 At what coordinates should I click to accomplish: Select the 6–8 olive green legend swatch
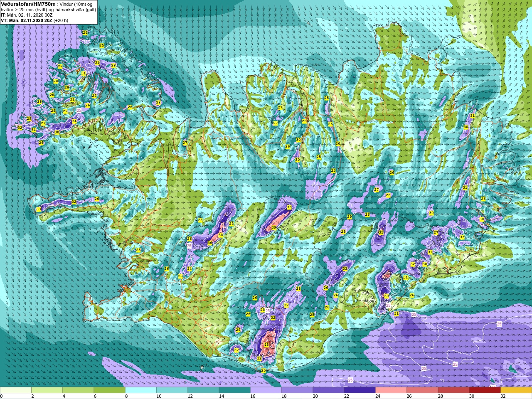(x=110, y=390)
